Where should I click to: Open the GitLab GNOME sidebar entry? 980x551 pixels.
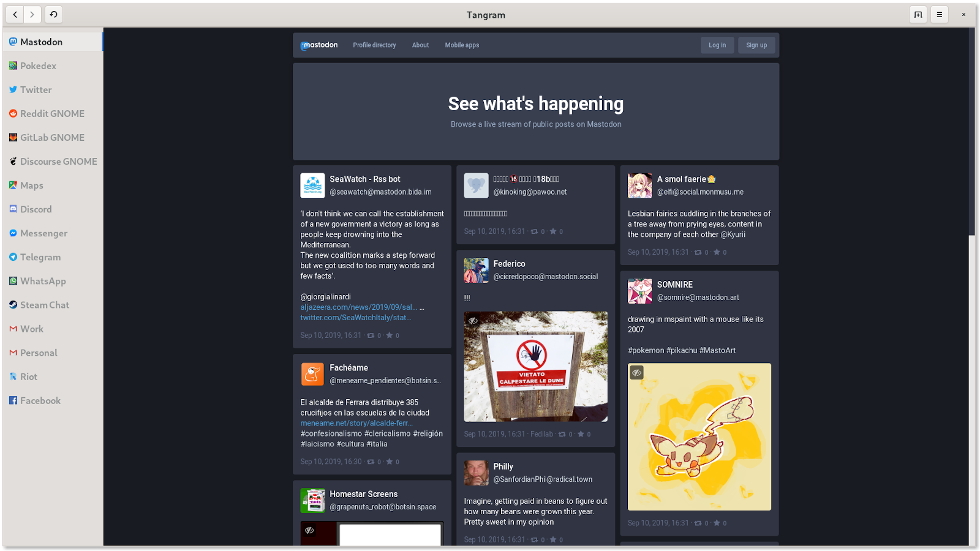click(x=53, y=138)
